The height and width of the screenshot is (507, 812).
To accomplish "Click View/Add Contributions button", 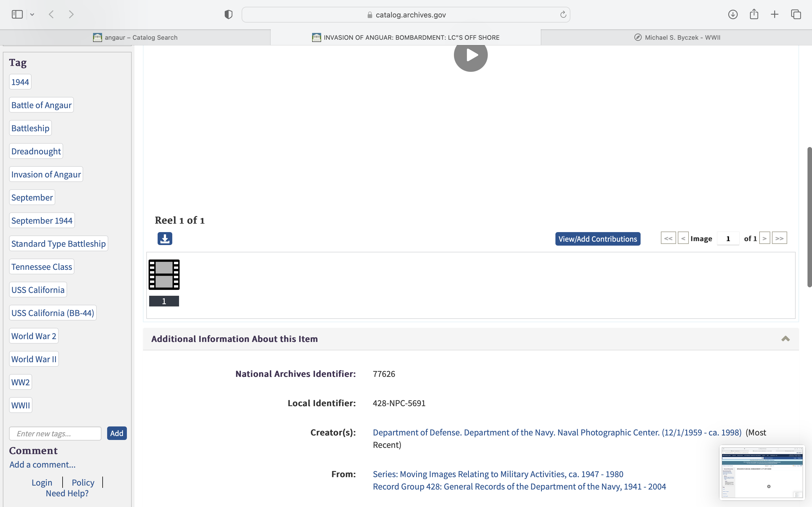I will tap(598, 239).
